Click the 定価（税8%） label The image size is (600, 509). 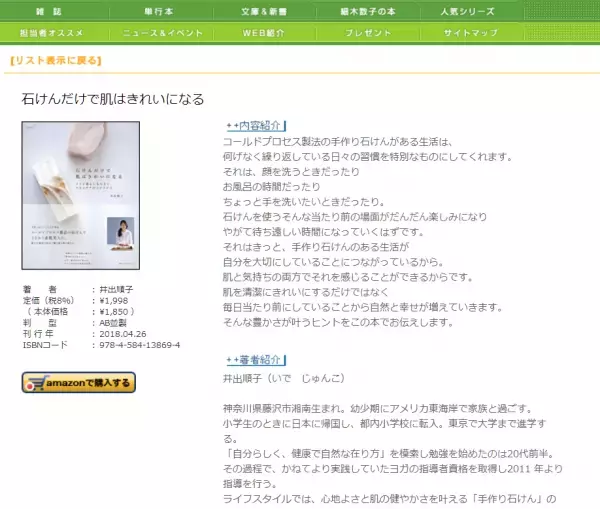coord(49,300)
